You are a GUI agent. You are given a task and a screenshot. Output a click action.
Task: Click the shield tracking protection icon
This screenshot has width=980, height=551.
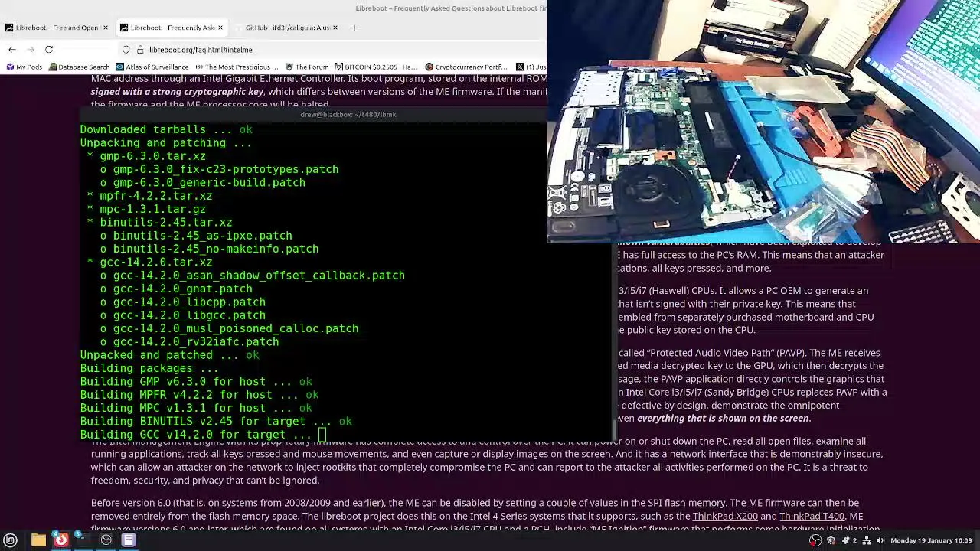[x=126, y=50]
